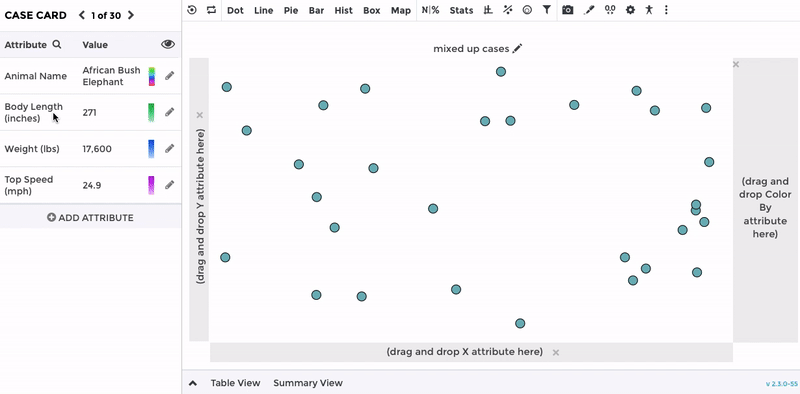Select the Hist plot type
800x394 pixels.
[x=343, y=10]
